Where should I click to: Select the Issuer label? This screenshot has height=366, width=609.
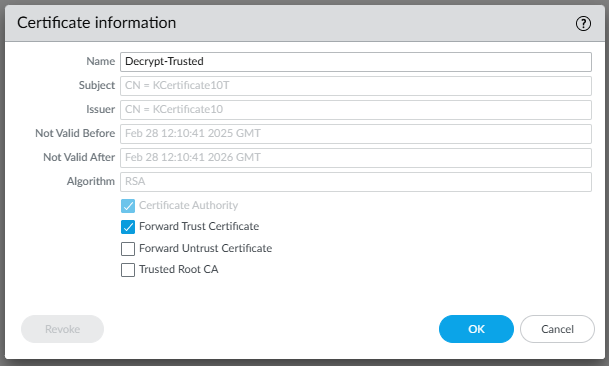tap(101, 109)
